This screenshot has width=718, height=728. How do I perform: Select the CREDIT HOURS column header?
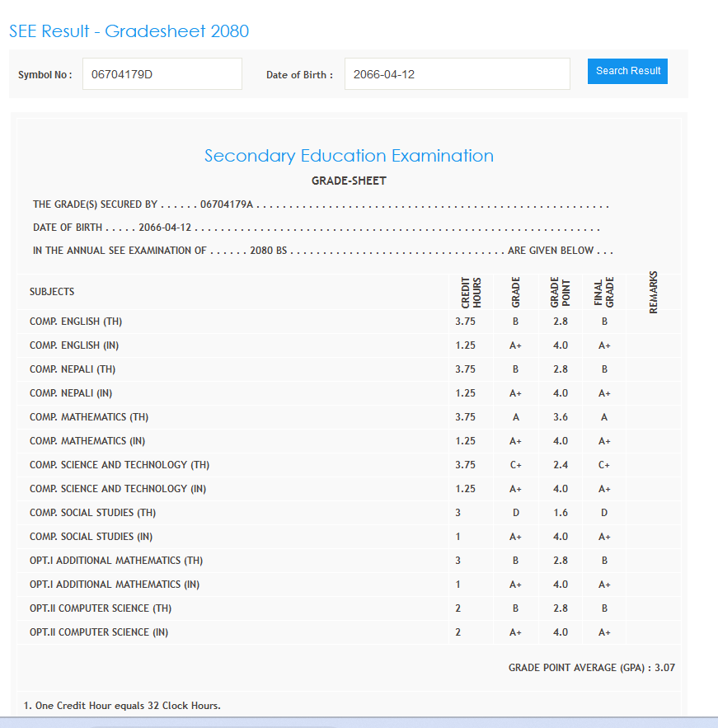click(x=472, y=292)
